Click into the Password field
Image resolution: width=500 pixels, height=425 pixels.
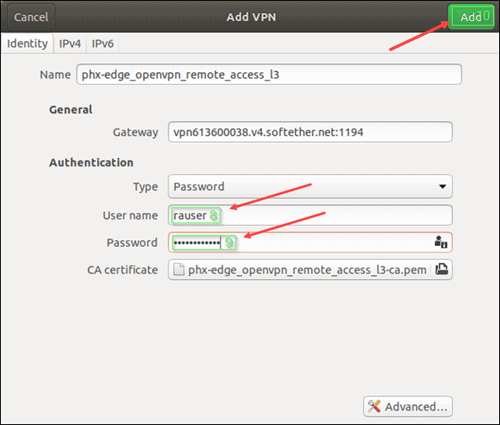310,242
